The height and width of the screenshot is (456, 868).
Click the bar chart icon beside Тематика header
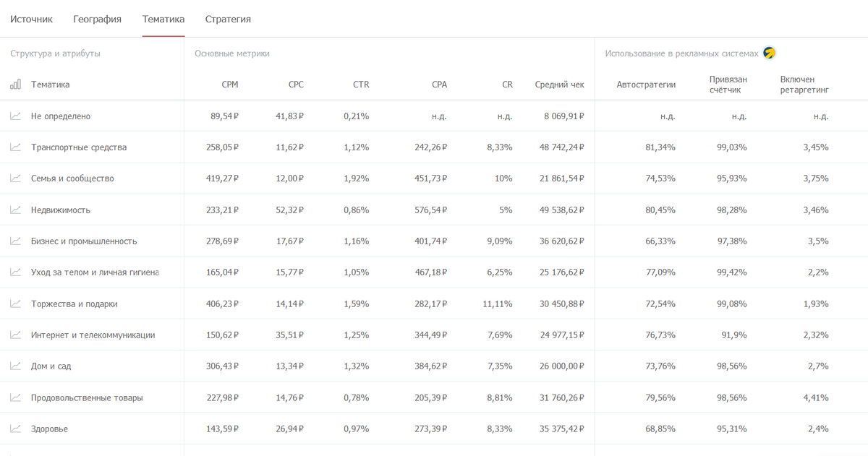(15, 85)
